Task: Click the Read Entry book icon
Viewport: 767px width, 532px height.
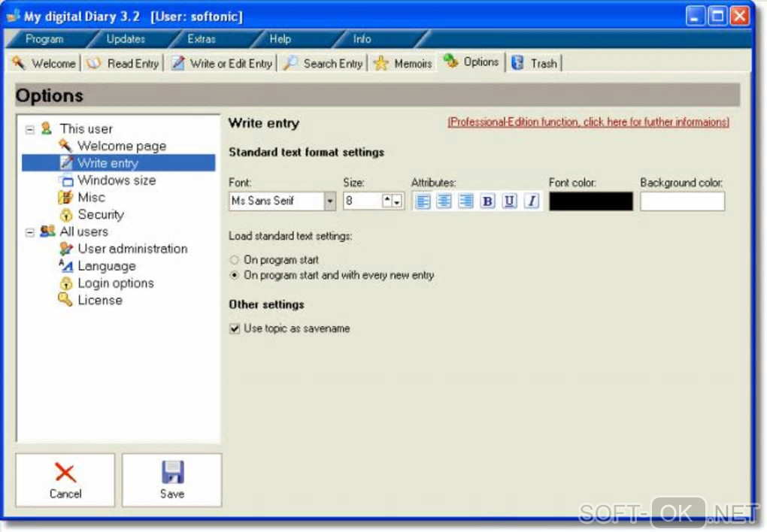Action: point(93,64)
